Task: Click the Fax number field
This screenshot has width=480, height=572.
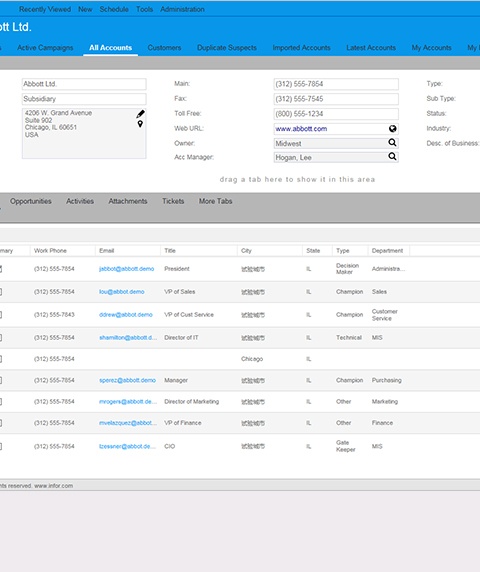Action: click(336, 99)
